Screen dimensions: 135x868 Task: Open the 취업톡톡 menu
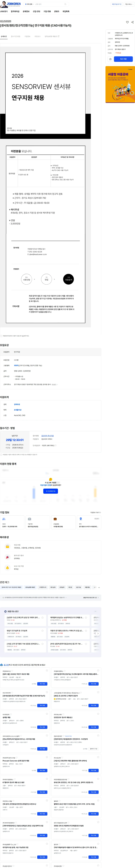[x=66, y=11]
